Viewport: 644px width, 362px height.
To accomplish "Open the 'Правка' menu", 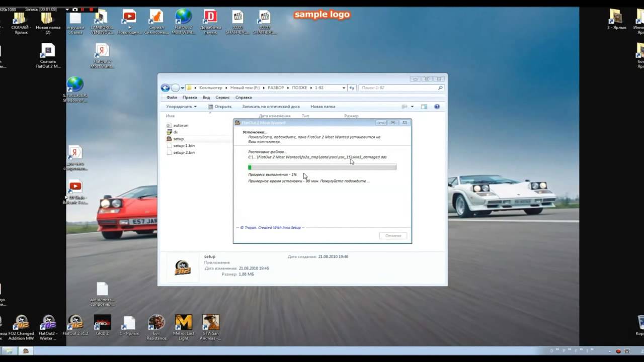I will click(x=190, y=98).
